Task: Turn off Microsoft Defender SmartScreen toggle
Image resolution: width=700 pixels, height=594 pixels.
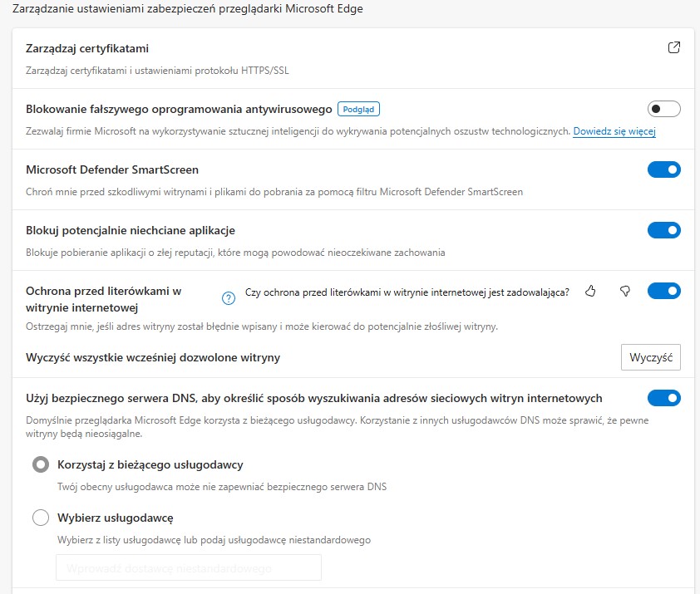Action: [x=663, y=169]
